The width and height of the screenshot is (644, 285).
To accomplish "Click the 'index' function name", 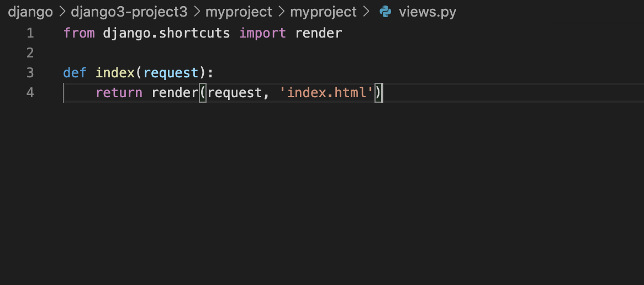I will coord(115,73).
